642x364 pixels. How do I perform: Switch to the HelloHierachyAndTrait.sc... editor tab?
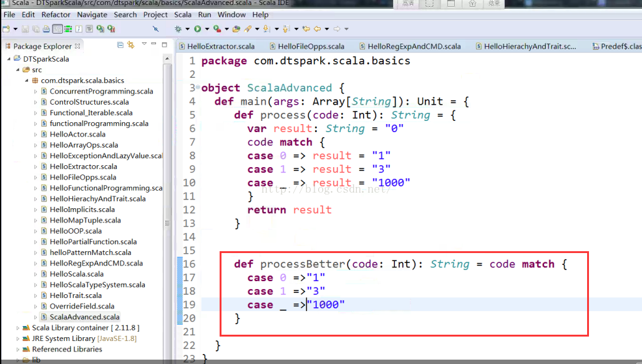pyautogui.click(x=526, y=46)
